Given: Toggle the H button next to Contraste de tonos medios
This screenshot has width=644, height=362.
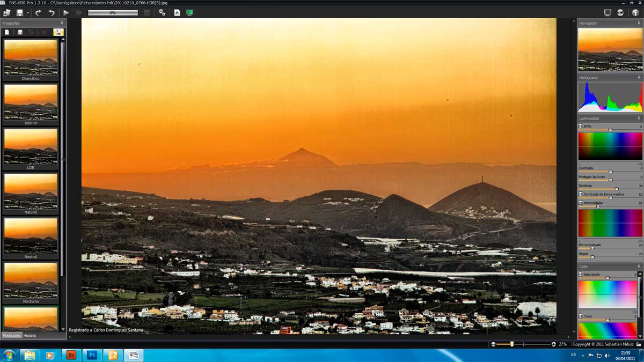Looking at the screenshot, I should (x=581, y=194).
